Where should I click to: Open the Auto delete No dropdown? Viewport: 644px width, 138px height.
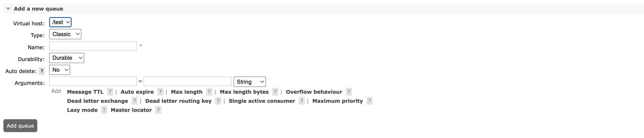60,70
